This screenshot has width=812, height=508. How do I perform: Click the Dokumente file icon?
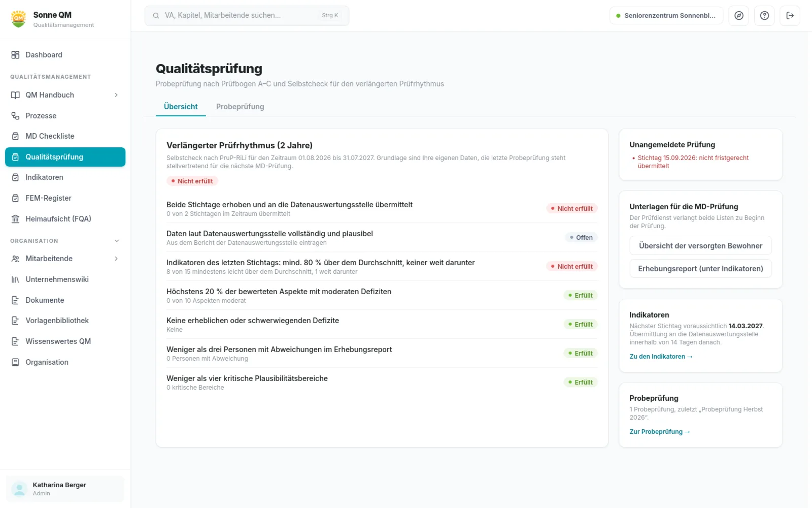15,300
